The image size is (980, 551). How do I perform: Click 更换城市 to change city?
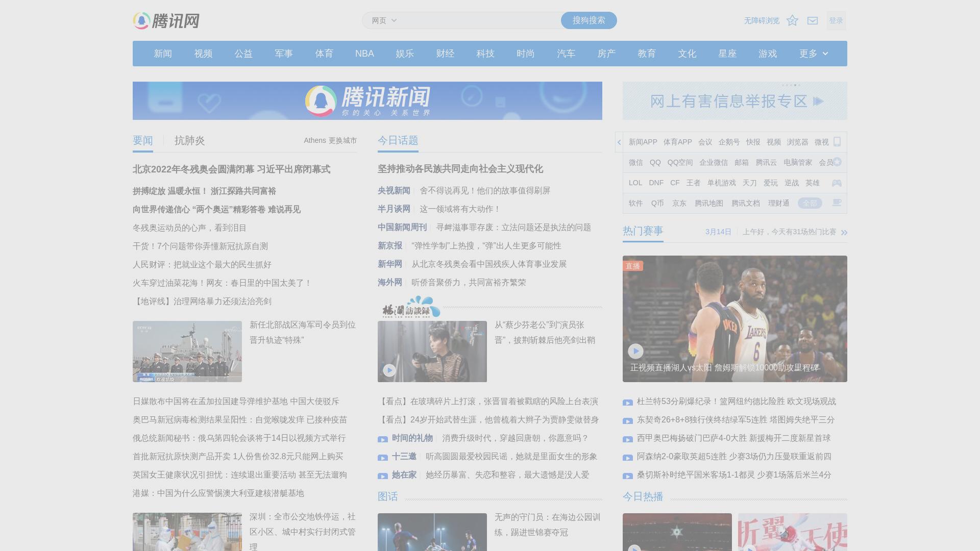pyautogui.click(x=342, y=140)
